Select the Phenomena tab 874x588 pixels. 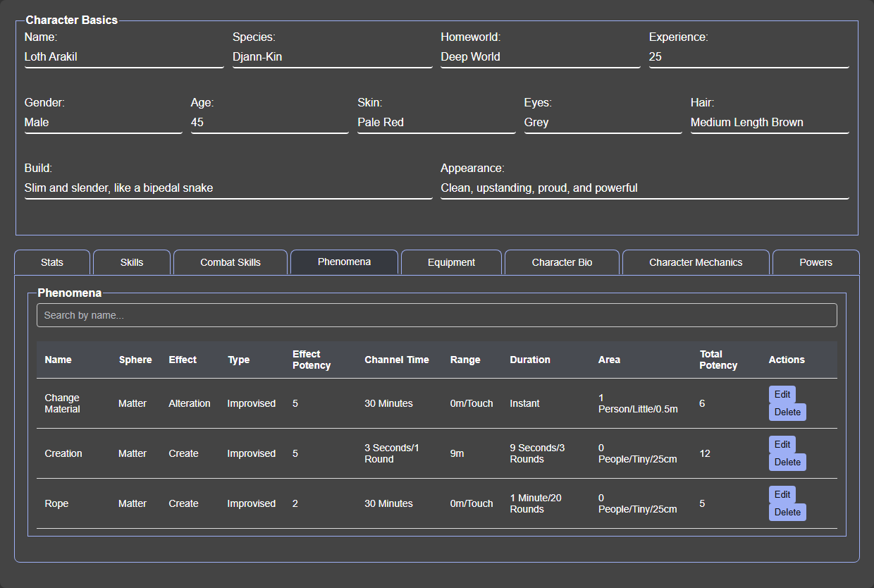coord(344,262)
